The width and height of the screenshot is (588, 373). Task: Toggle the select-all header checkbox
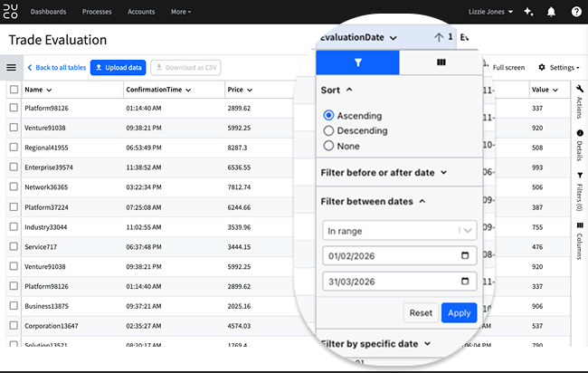pyautogui.click(x=14, y=90)
